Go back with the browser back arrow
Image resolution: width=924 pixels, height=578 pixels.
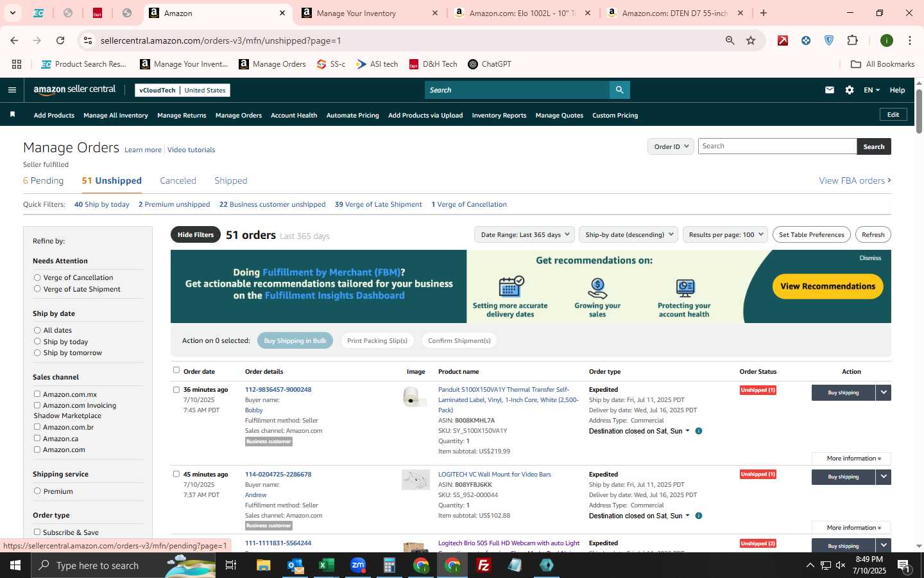(14, 40)
